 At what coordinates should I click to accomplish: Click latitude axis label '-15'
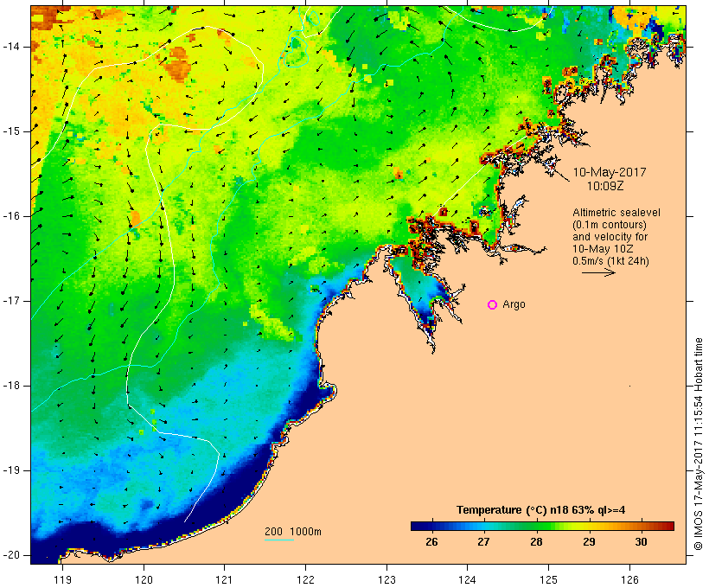tap(10, 131)
